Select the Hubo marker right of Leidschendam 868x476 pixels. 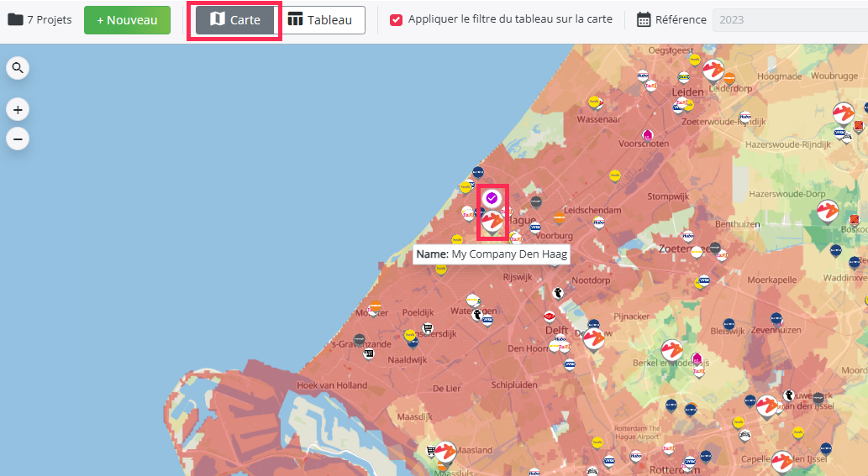(x=598, y=222)
